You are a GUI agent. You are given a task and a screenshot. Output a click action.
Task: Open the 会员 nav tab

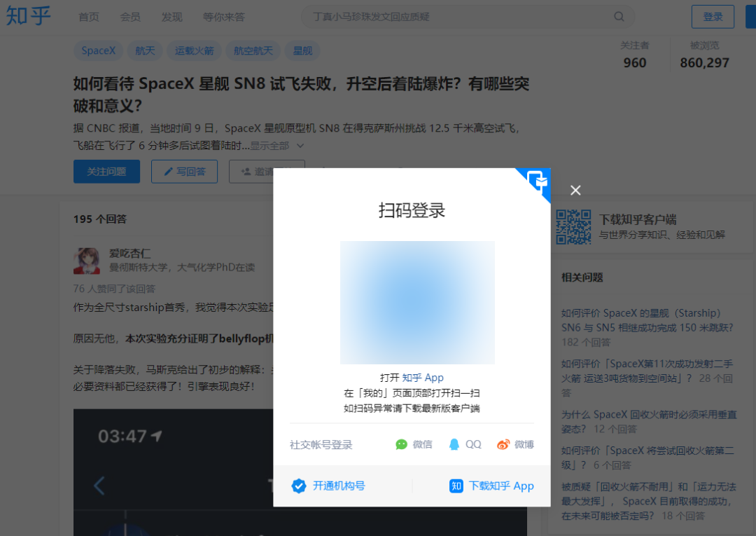point(130,17)
